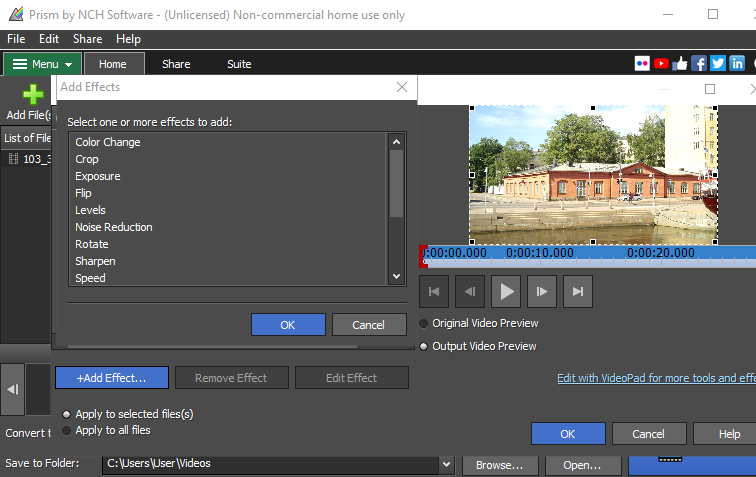The width and height of the screenshot is (756, 477).
Task: Select the 103_3 file in list
Action: pos(37,159)
